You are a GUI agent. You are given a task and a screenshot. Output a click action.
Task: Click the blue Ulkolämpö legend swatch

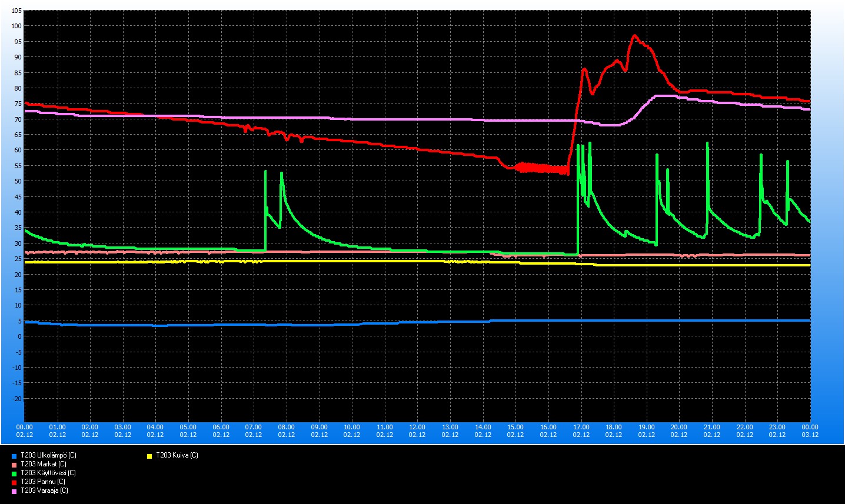14,456
